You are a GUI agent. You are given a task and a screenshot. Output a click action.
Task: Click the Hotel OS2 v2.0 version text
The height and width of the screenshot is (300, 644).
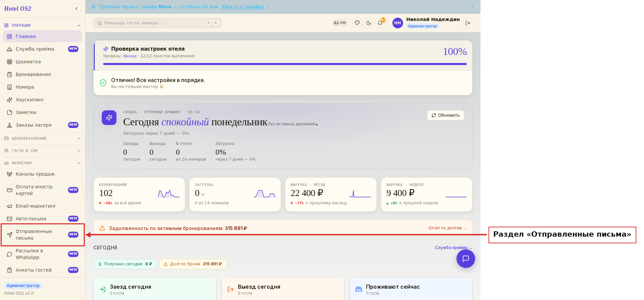19,293
